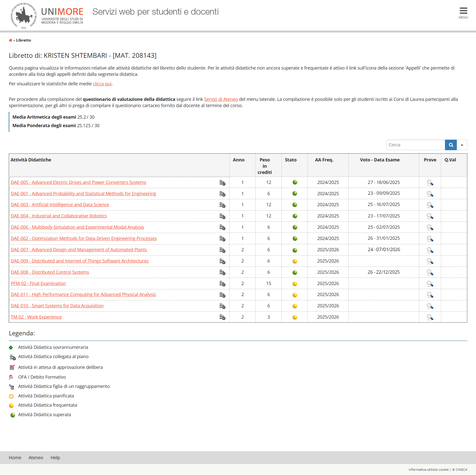Click the blue search magnifier button
This screenshot has height=475, width=476.
click(451, 145)
